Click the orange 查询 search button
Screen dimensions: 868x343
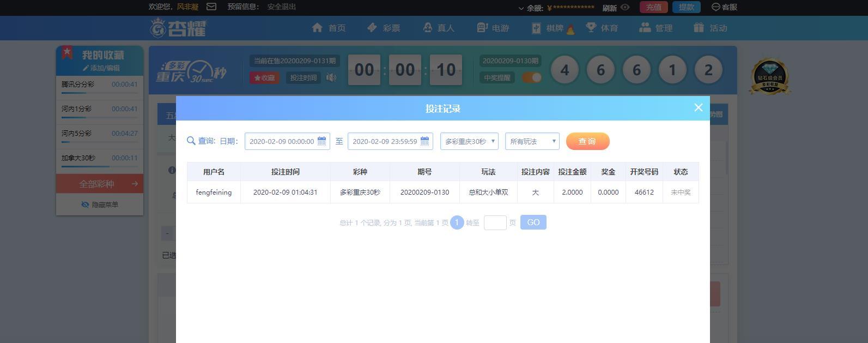coord(587,141)
